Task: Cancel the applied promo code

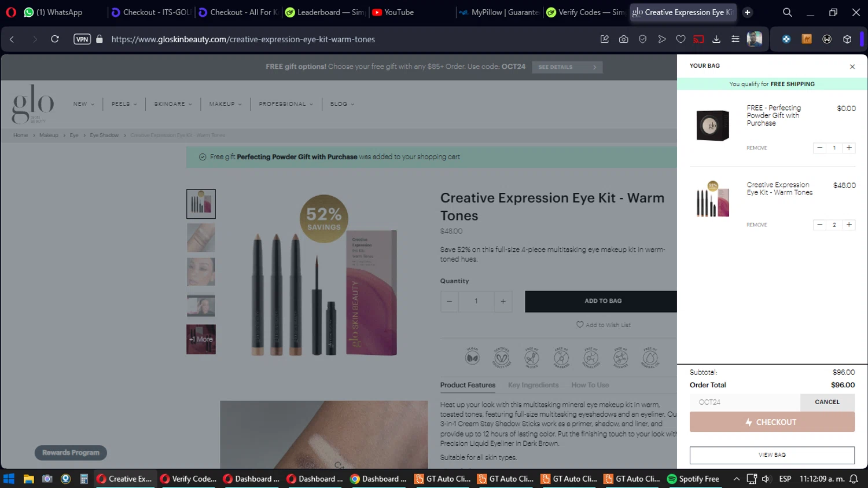Action: point(827,402)
